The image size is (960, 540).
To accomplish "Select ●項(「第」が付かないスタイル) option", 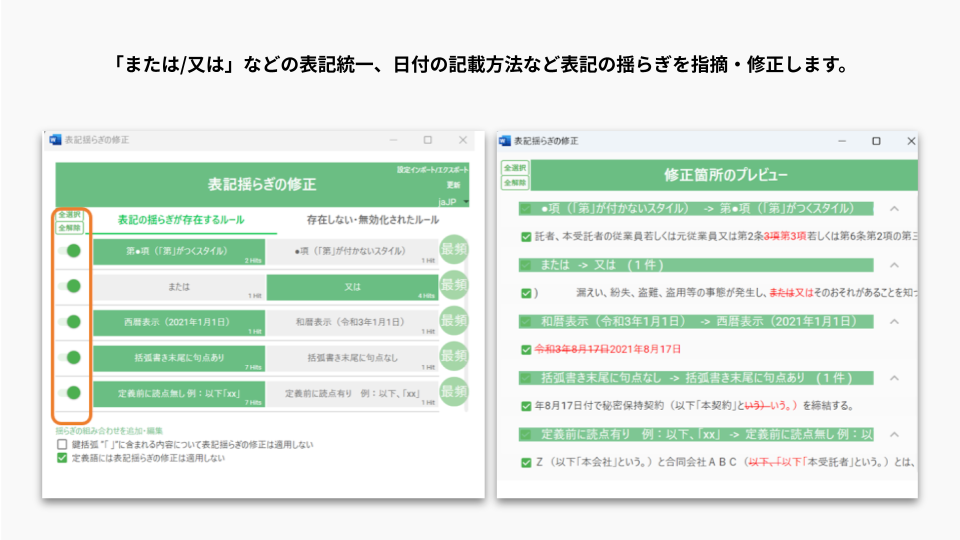I will tap(352, 252).
